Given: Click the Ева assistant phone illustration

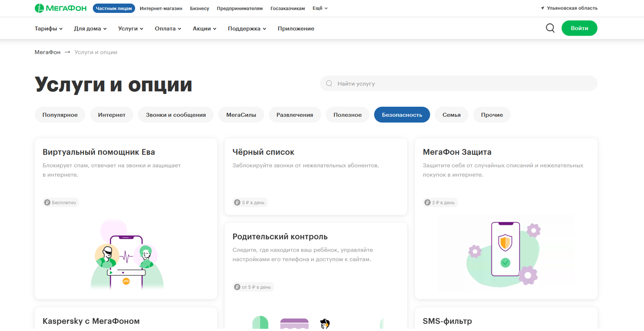Looking at the screenshot, I should [126, 255].
